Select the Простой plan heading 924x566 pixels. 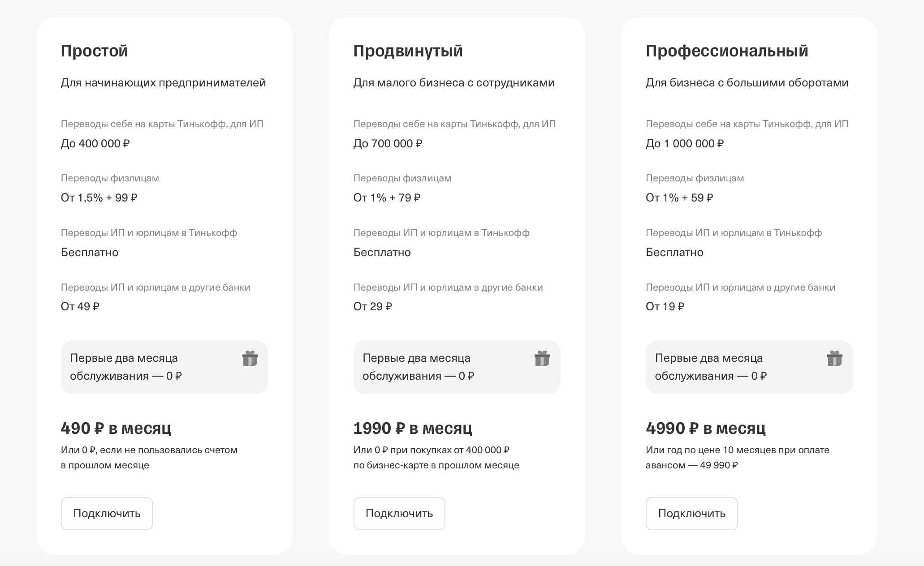pyautogui.click(x=95, y=51)
